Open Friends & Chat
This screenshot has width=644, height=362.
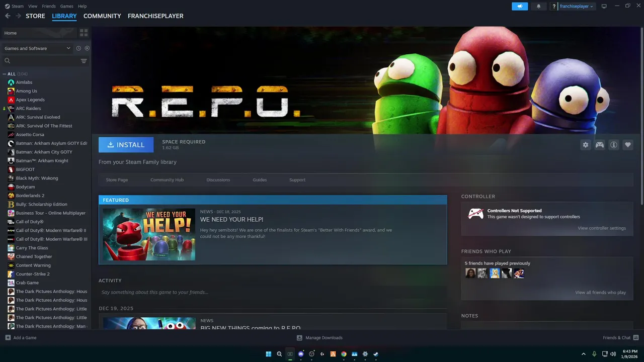pos(620,338)
